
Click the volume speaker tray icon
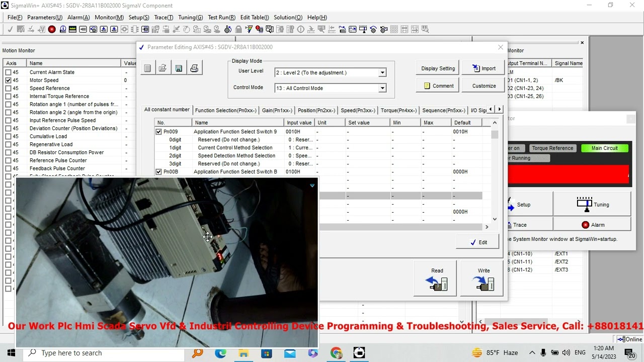pos(566,353)
